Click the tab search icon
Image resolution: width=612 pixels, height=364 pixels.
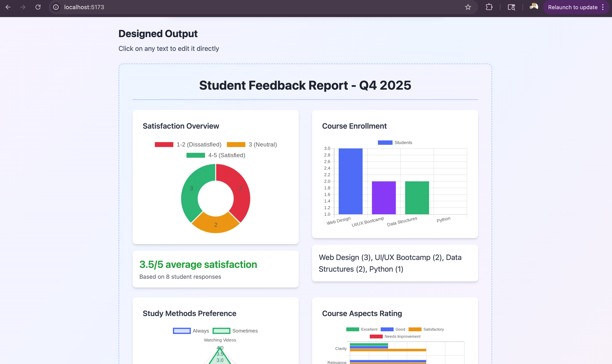511,7
